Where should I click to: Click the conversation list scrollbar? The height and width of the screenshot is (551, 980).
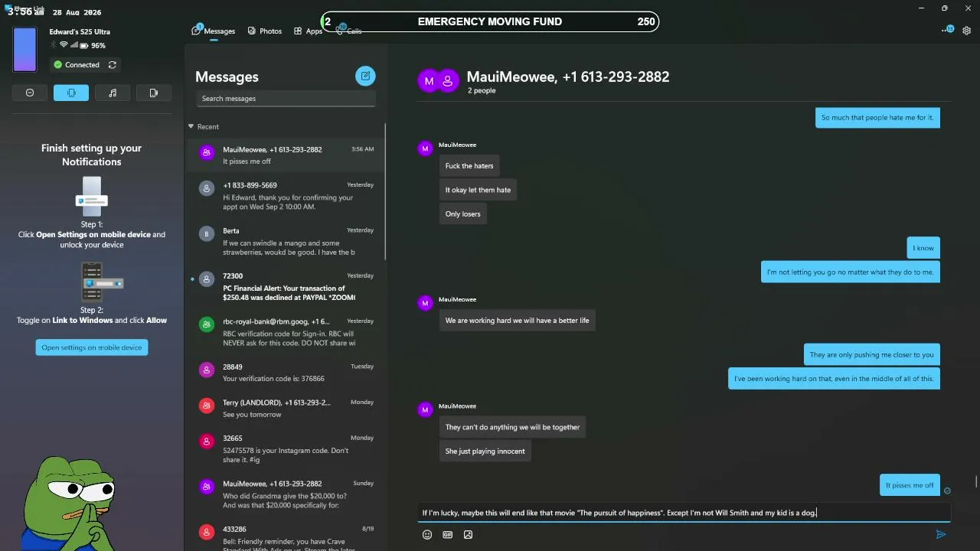384,191
